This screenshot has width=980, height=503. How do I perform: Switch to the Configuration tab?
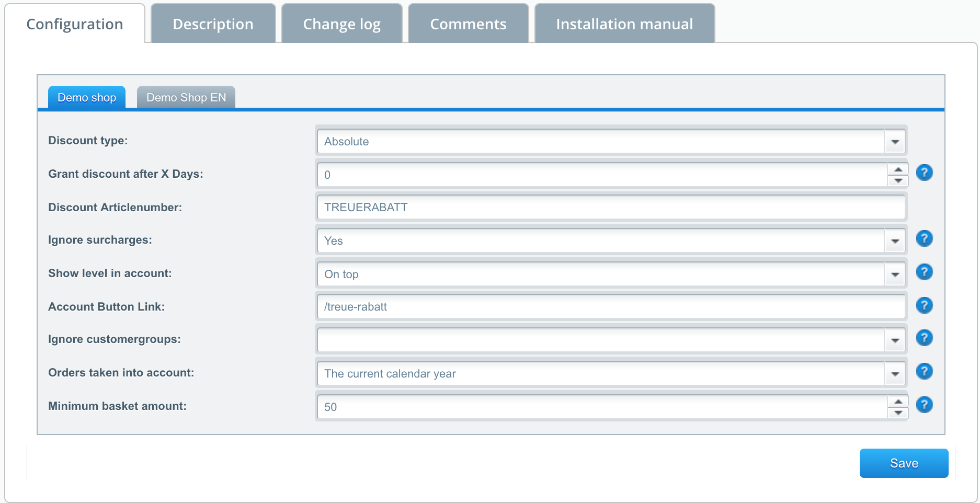[x=75, y=24]
